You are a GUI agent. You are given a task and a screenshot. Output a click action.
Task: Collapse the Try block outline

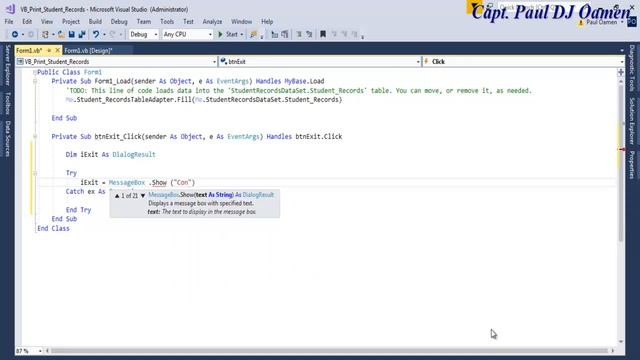tap(35, 173)
